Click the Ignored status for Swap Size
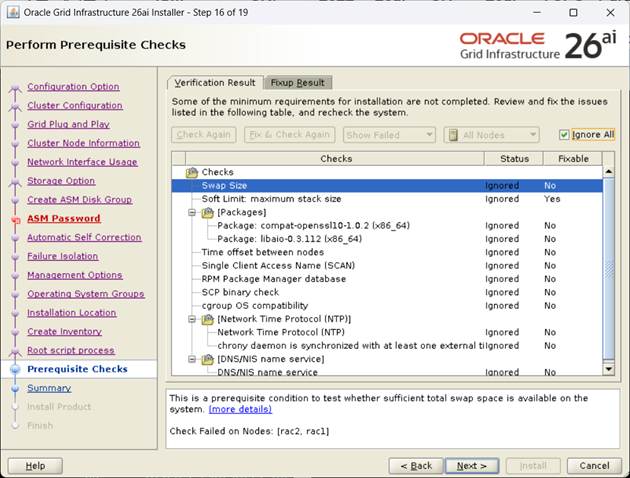630x478 pixels. [x=502, y=186]
